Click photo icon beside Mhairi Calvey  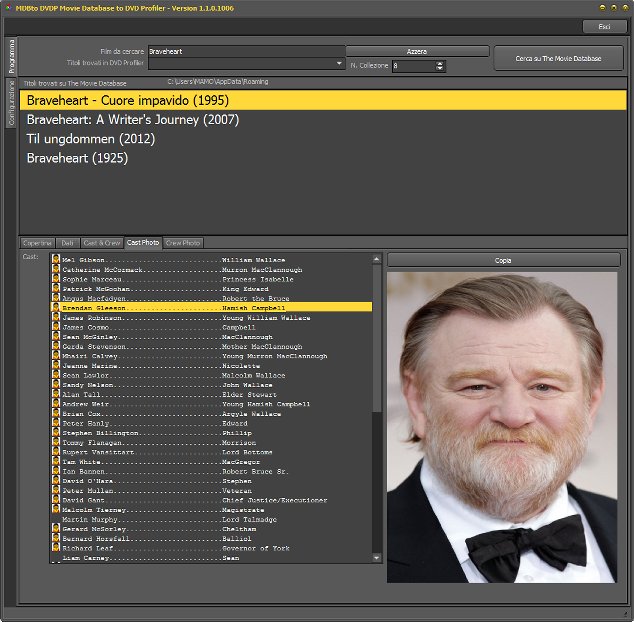[x=56, y=355]
